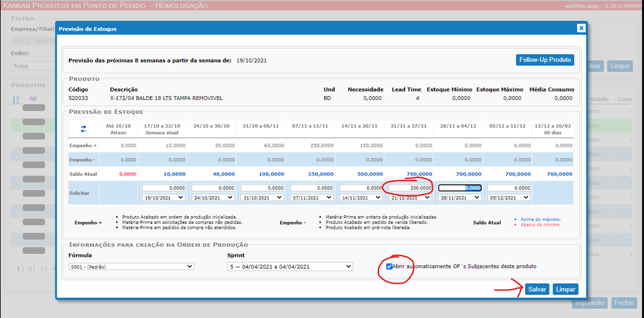Click Solicitar quantity field for 17/10 a 23/10

pyautogui.click(x=164, y=187)
